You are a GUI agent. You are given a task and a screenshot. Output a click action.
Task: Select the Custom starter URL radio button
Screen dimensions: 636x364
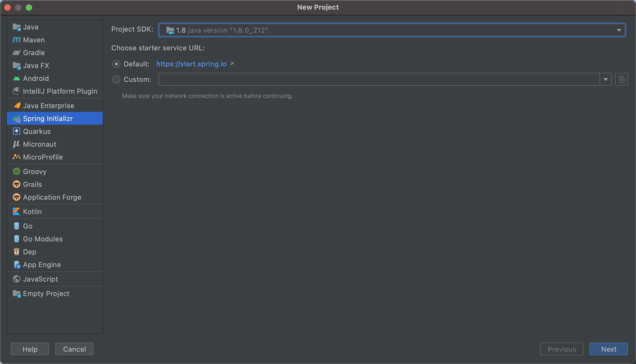[116, 79]
